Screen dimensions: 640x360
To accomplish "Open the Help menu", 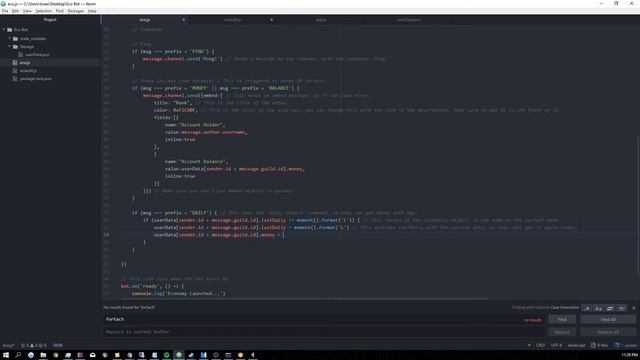I will click(x=92, y=11).
